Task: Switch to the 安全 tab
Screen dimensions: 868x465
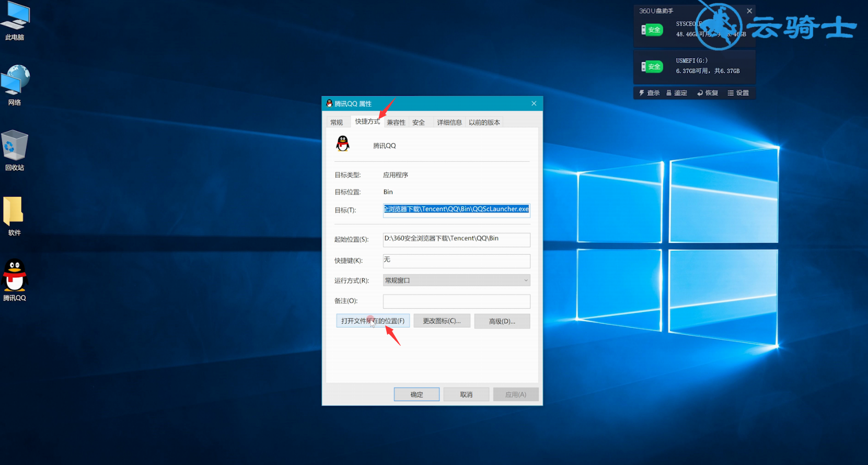Action: 419,122
